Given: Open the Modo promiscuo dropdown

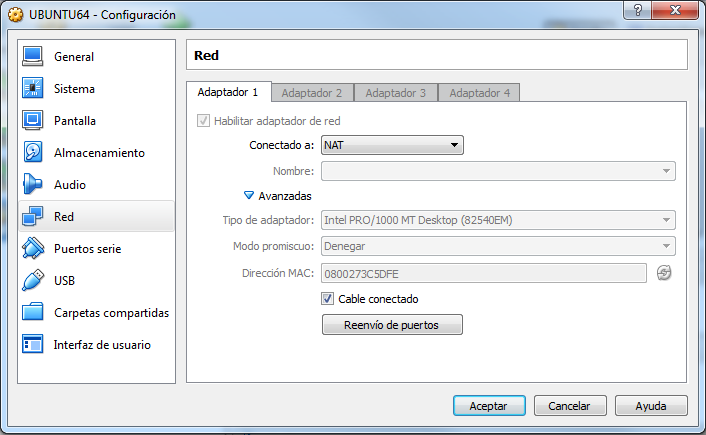Looking at the screenshot, I should [x=498, y=246].
